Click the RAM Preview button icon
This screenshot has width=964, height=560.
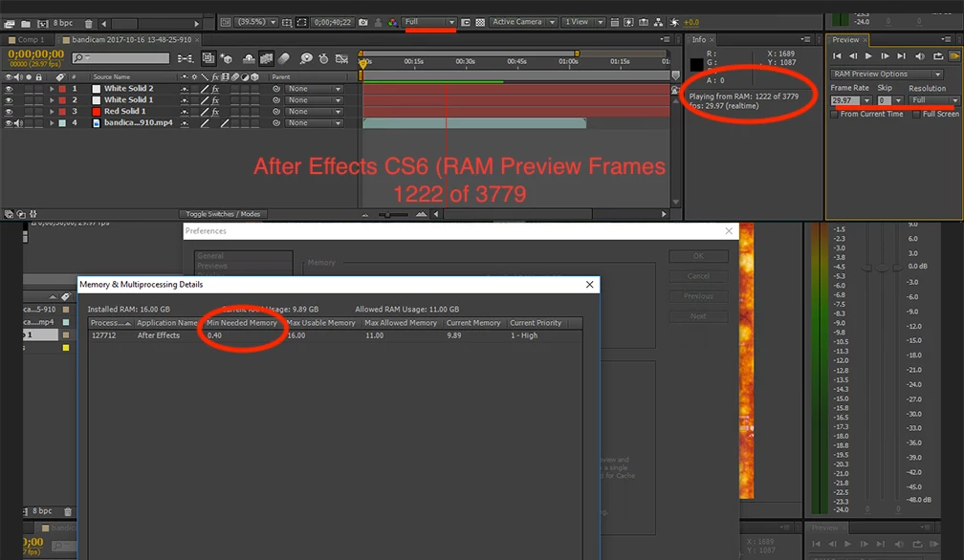(x=954, y=55)
